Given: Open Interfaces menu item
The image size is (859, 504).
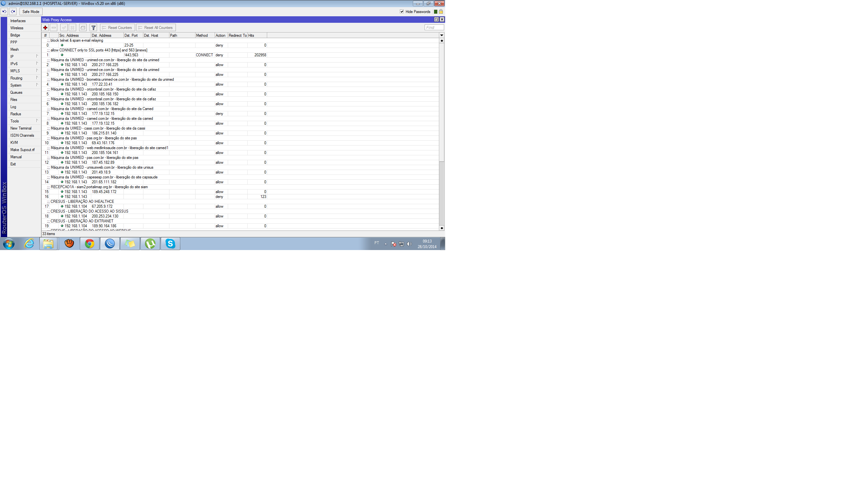Looking at the screenshot, I should 24,21.
